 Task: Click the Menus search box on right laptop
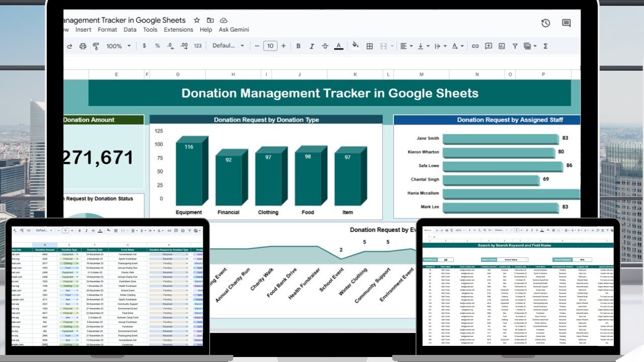click(428, 230)
